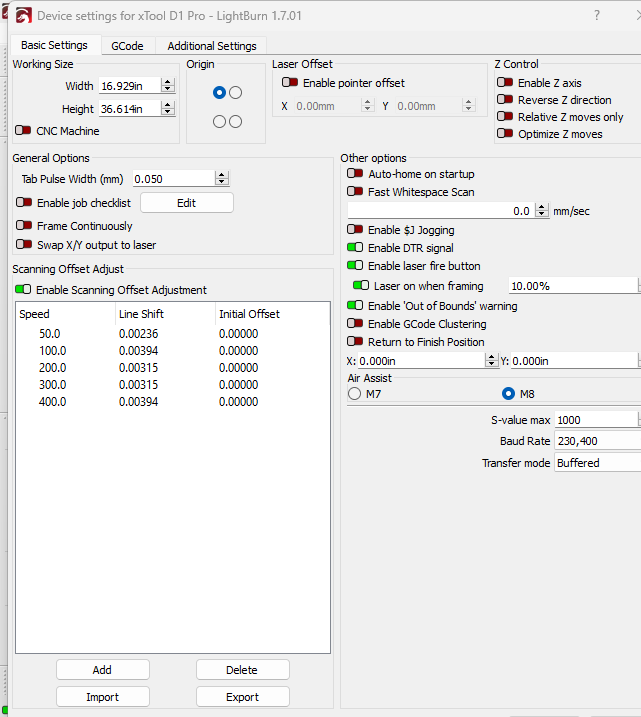Click the Line Shift column header
This screenshot has height=717, width=641.
pos(165,314)
